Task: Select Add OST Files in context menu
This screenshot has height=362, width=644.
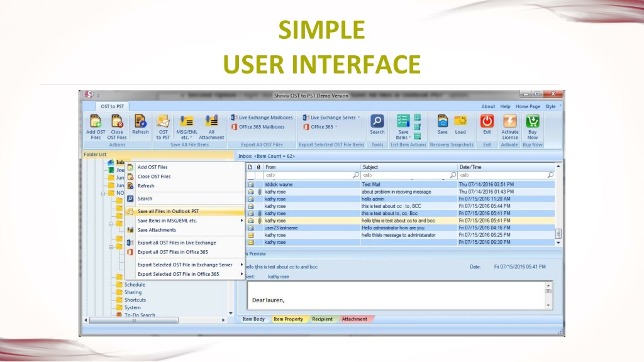Action: [185, 167]
